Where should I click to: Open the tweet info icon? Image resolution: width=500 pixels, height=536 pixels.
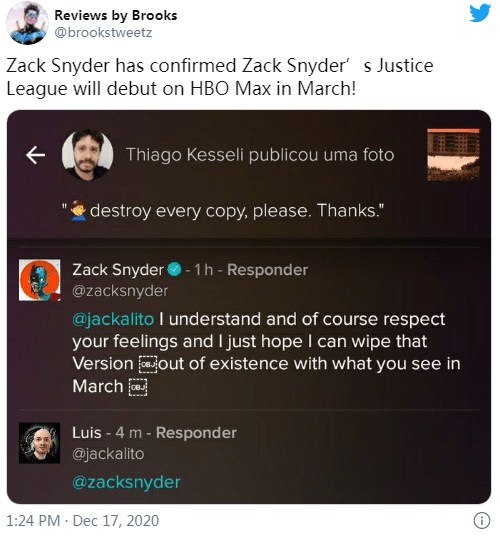482,521
